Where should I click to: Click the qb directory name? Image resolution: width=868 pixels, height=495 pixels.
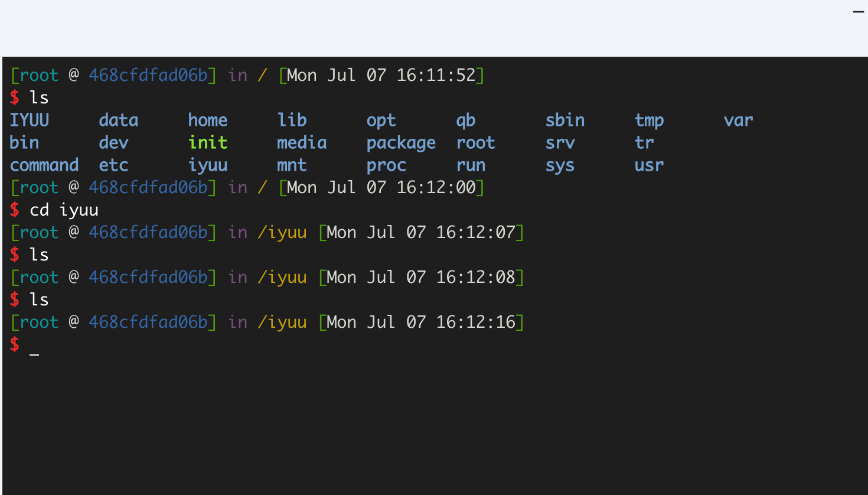[466, 121]
